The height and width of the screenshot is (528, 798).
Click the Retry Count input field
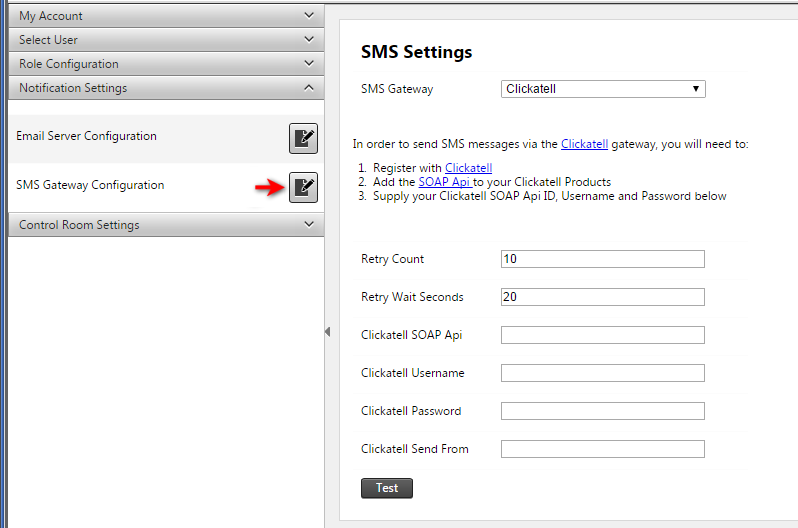[x=603, y=259]
